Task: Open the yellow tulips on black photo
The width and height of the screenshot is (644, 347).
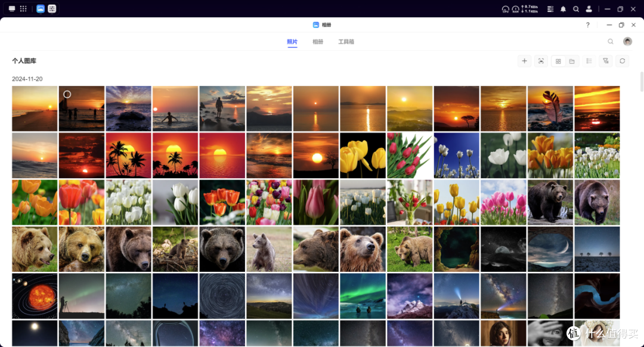Action: 363,155
